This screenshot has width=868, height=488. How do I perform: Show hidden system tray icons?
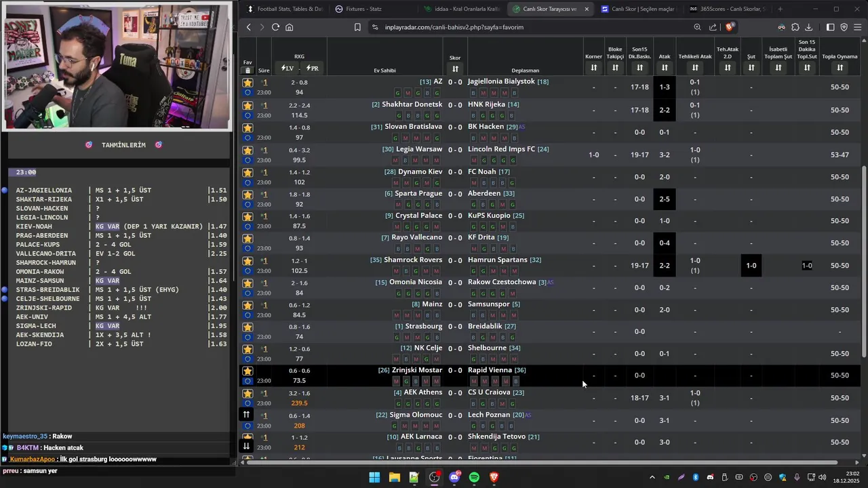[652, 477]
